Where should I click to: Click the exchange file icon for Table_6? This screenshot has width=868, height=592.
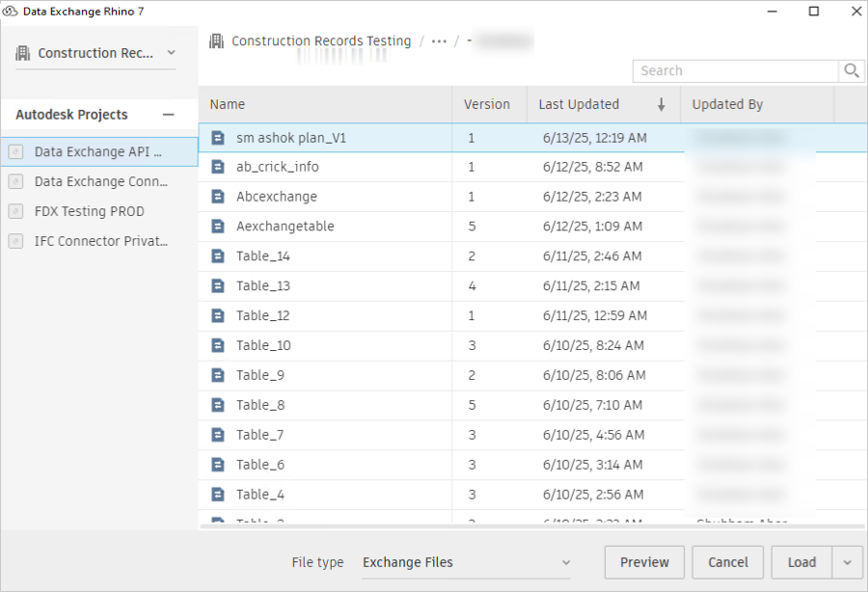click(218, 465)
